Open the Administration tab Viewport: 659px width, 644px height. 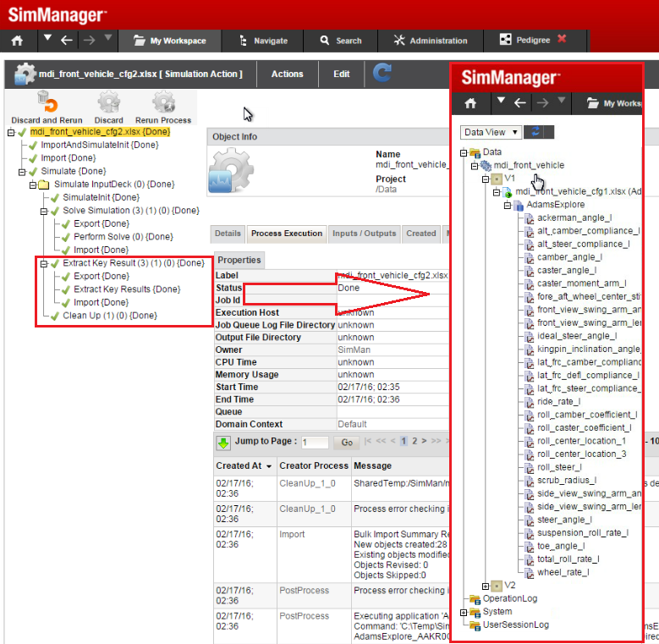click(x=431, y=41)
